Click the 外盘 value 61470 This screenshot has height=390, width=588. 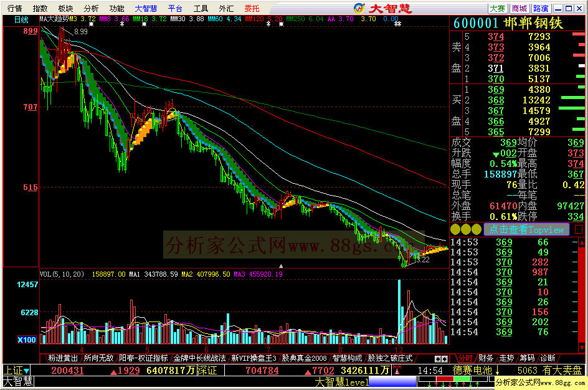click(x=503, y=206)
